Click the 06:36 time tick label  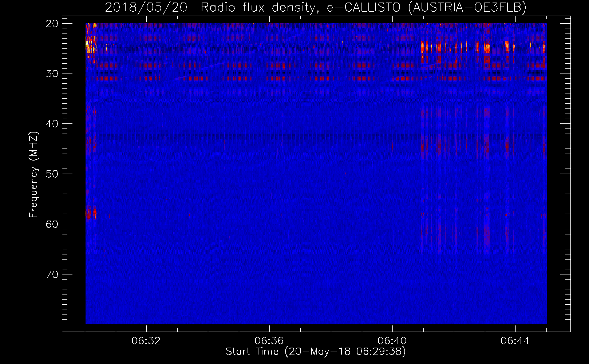click(x=269, y=341)
